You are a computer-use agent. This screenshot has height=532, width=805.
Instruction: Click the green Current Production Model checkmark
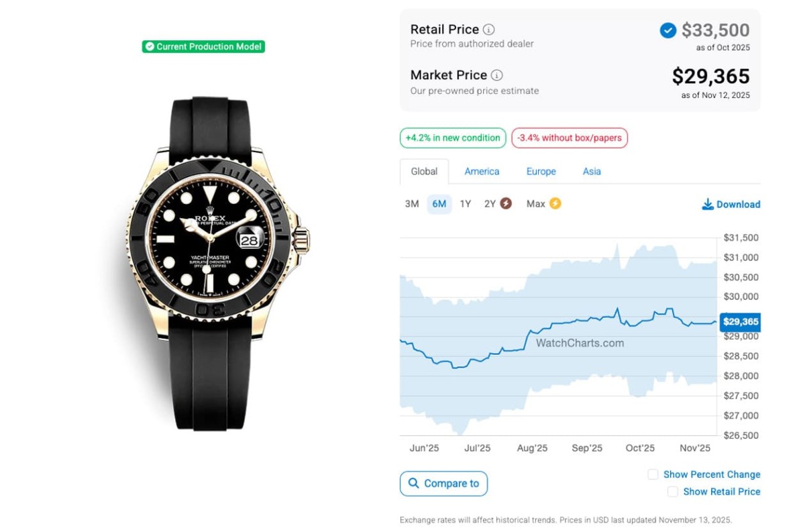(150, 46)
